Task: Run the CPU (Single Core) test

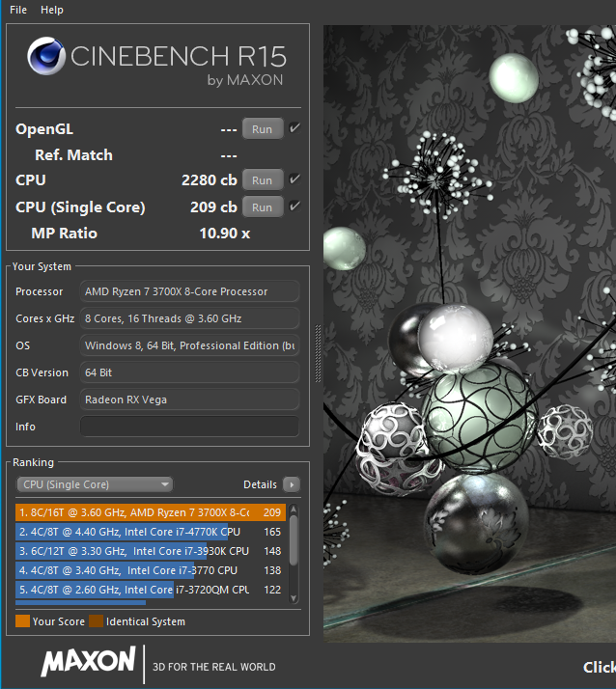Action: pos(263,207)
